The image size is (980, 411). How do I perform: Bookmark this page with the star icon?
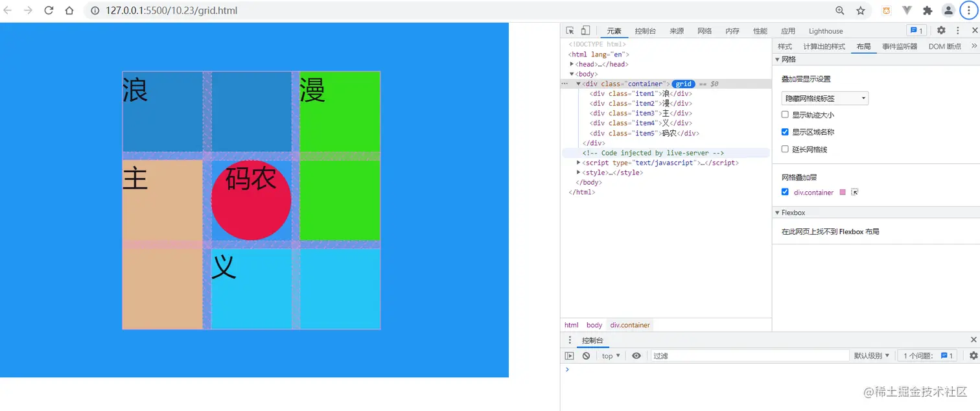pyautogui.click(x=861, y=10)
